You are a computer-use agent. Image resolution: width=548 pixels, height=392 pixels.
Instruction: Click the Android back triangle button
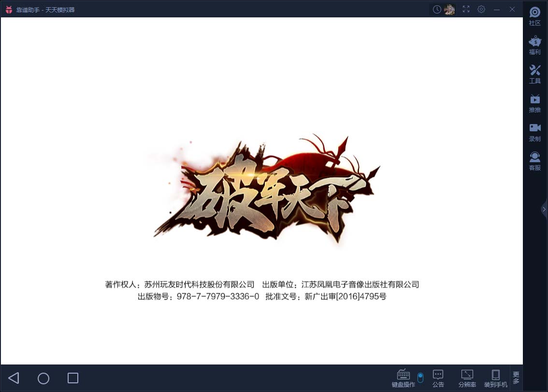pos(14,378)
